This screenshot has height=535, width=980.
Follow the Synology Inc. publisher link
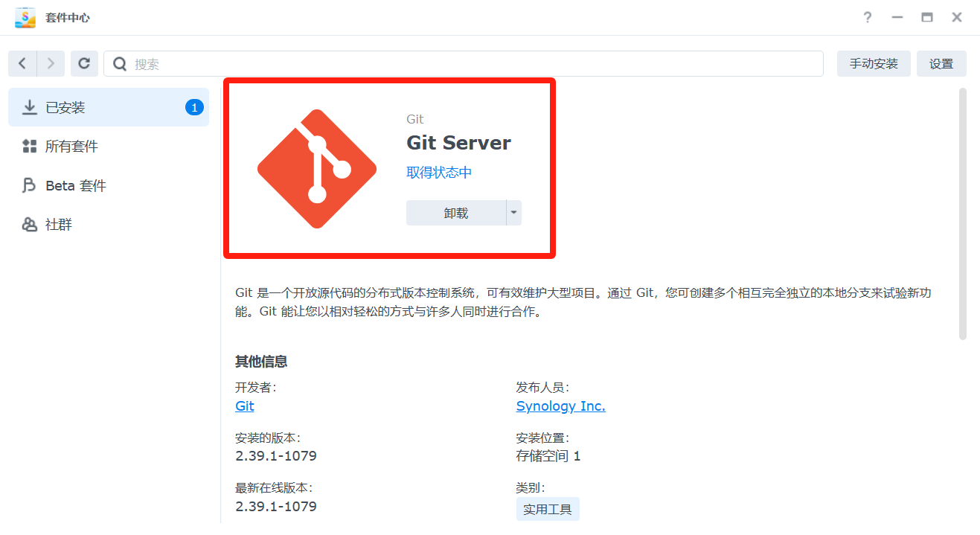pyautogui.click(x=560, y=406)
